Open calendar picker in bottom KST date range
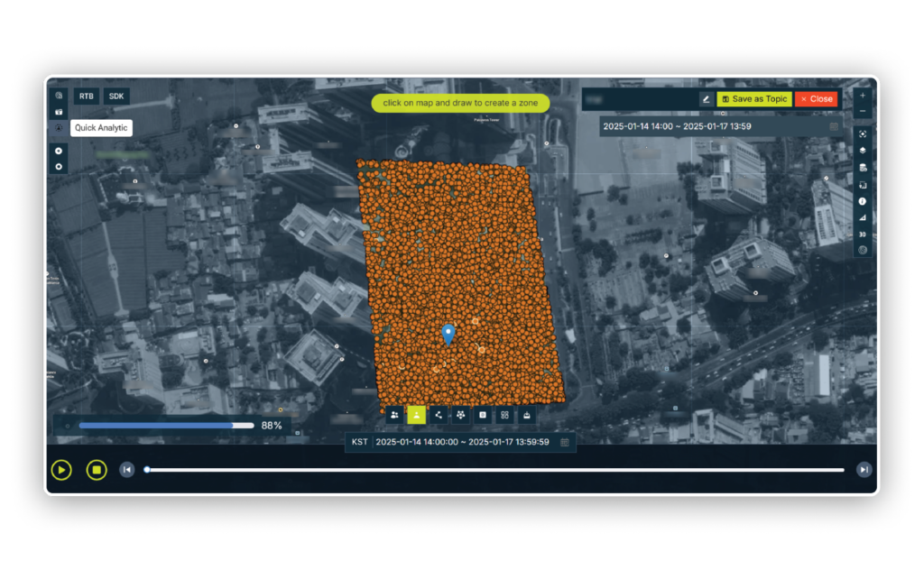 click(565, 442)
